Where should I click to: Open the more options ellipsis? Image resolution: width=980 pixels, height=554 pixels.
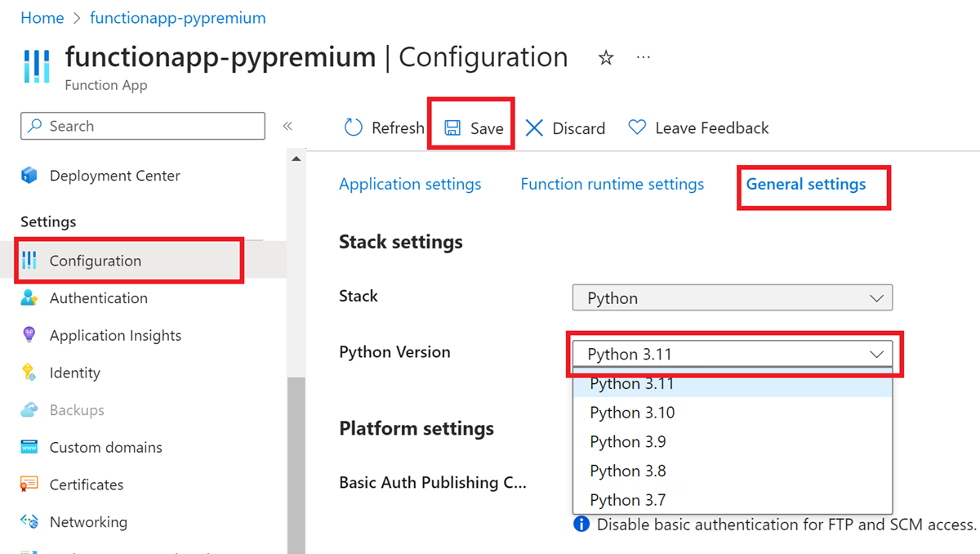tap(644, 58)
